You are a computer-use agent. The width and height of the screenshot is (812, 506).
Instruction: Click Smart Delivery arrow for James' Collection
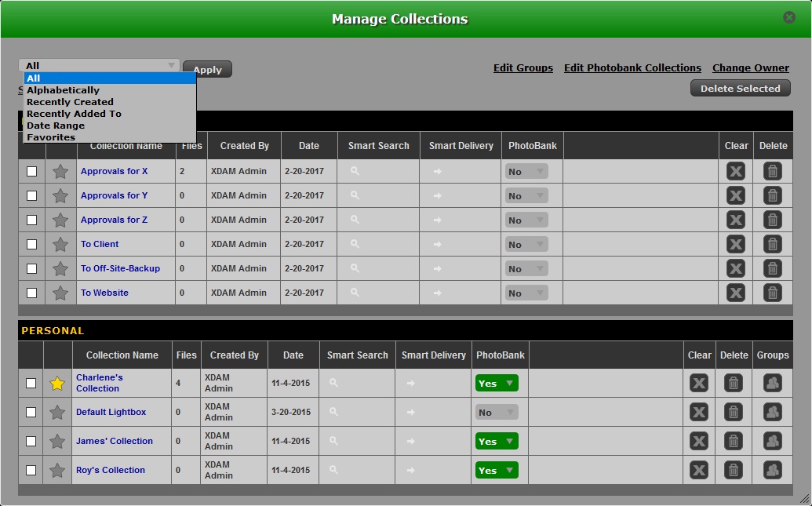(x=411, y=442)
